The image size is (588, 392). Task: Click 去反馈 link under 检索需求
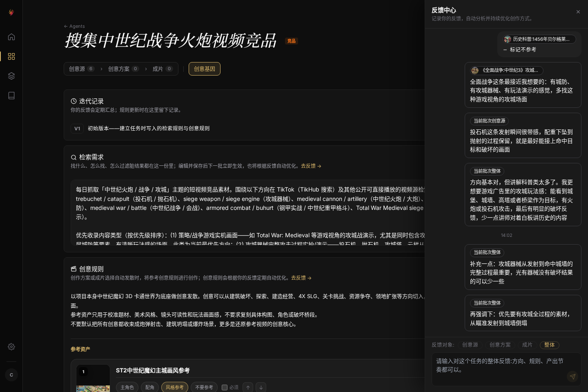[x=311, y=166]
